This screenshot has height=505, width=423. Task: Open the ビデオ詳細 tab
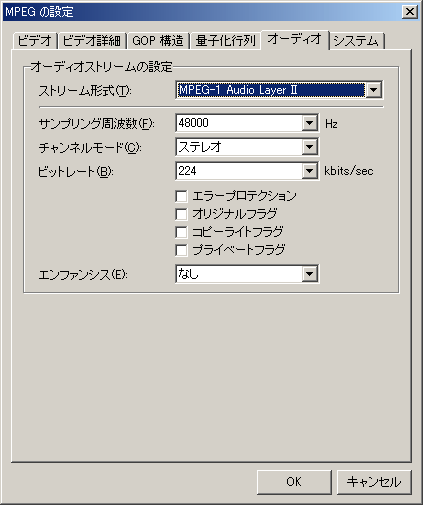[92, 41]
